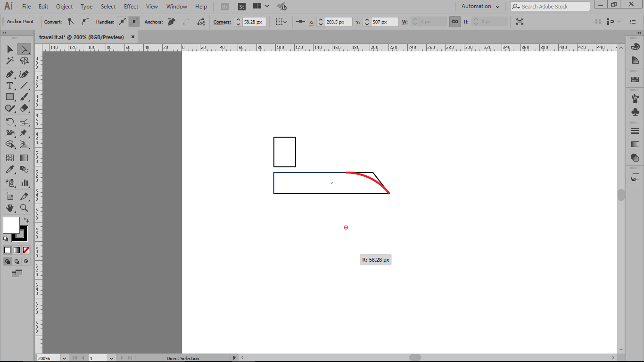The image size is (644, 362).
Task: Pick the Eyedropper tool
Action: click(9, 169)
